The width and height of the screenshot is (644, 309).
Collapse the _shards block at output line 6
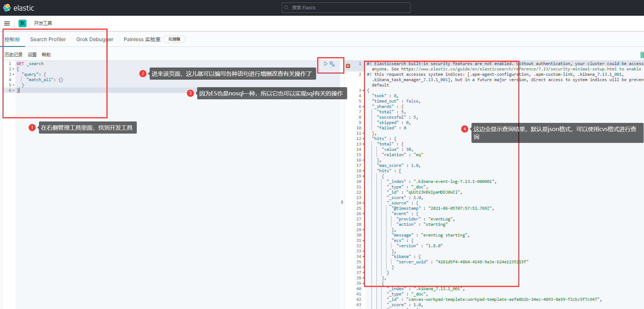pos(364,107)
